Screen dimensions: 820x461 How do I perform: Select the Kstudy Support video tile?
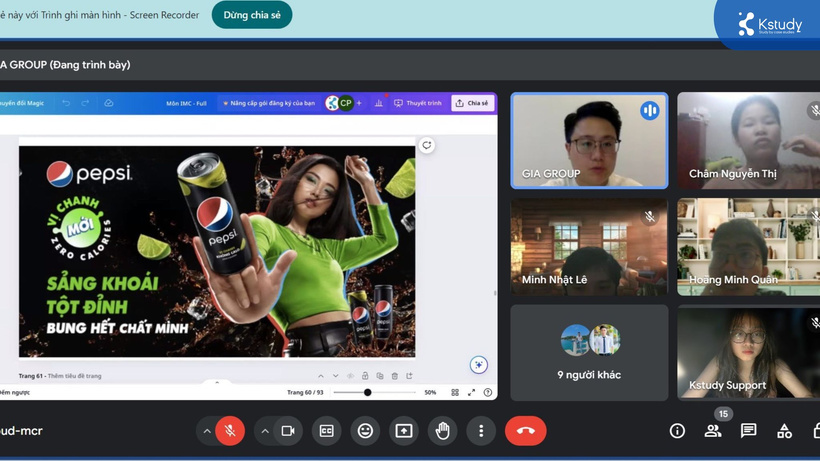point(748,353)
